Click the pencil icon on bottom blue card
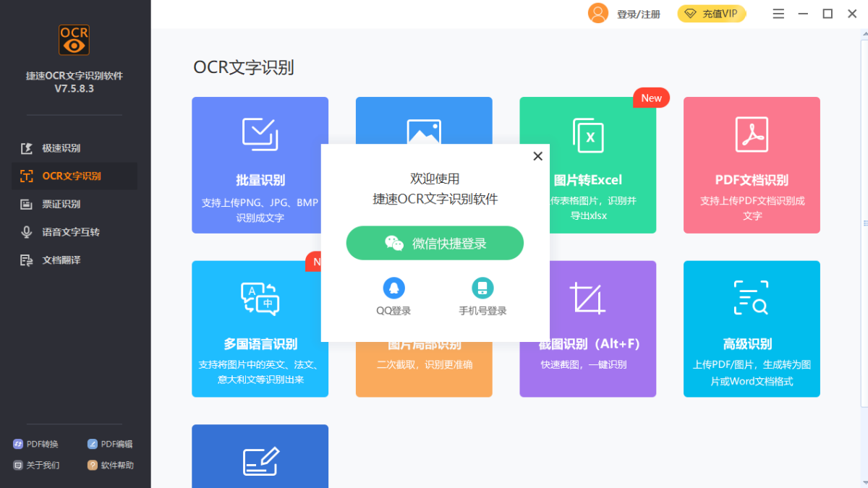This screenshot has height=488, width=868. 260,461
